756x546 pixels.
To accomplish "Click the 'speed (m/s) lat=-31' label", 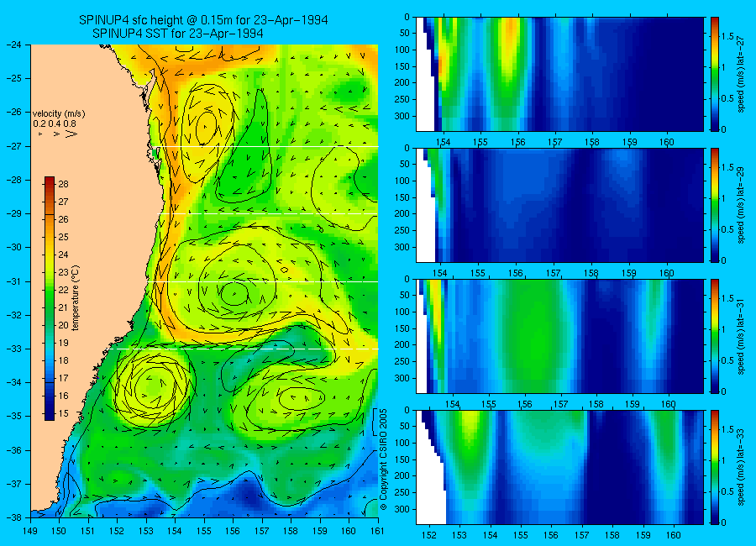I will 742,335.
